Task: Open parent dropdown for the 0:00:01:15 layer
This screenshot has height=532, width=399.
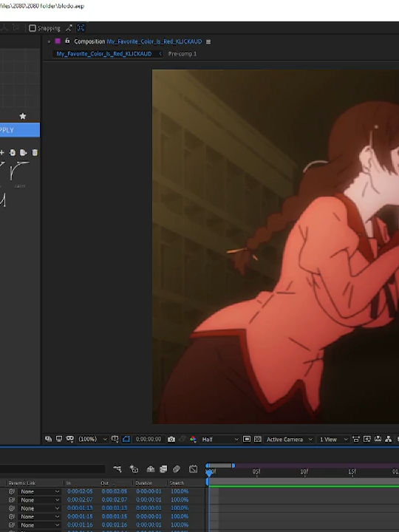Action: tap(39, 516)
